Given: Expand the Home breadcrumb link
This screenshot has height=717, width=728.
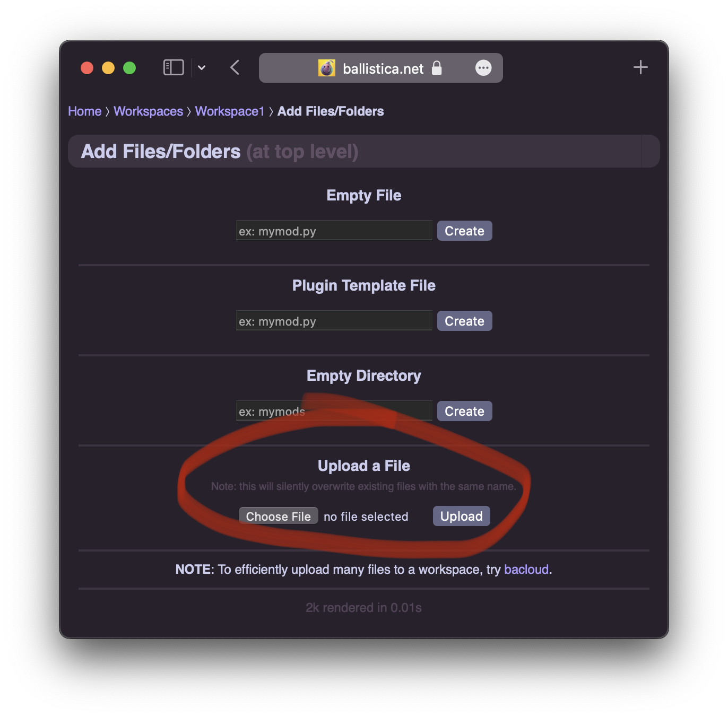Looking at the screenshot, I should (x=84, y=111).
